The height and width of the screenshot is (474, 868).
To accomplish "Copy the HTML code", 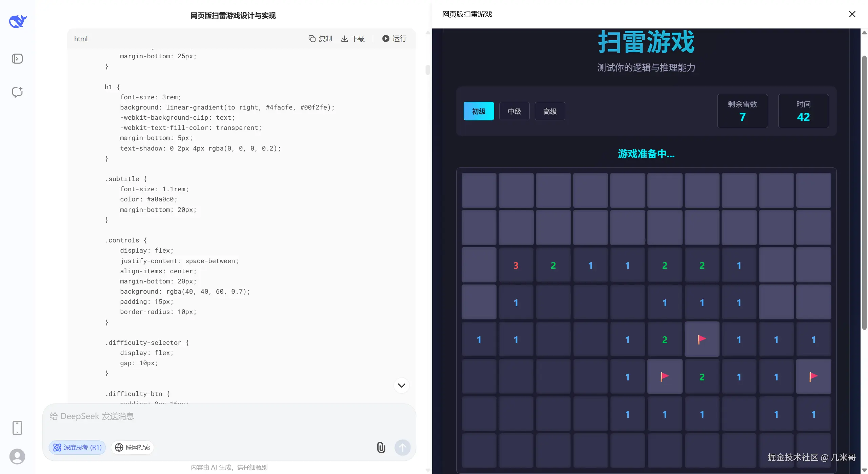I will point(320,38).
